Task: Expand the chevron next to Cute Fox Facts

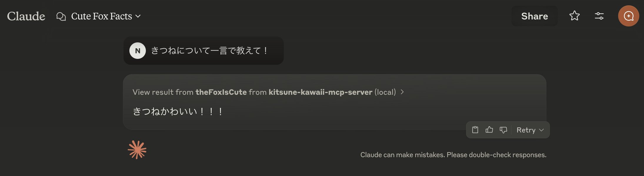Action: (x=138, y=16)
